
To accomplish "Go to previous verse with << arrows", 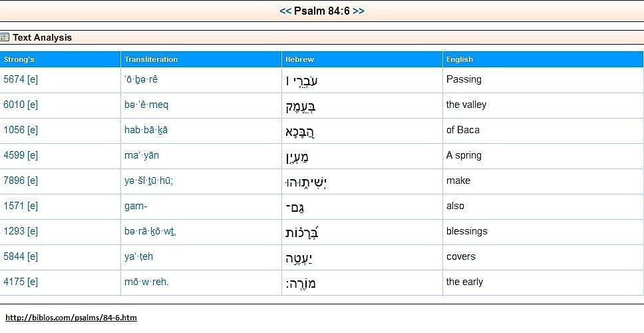I will pyautogui.click(x=285, y=11).
